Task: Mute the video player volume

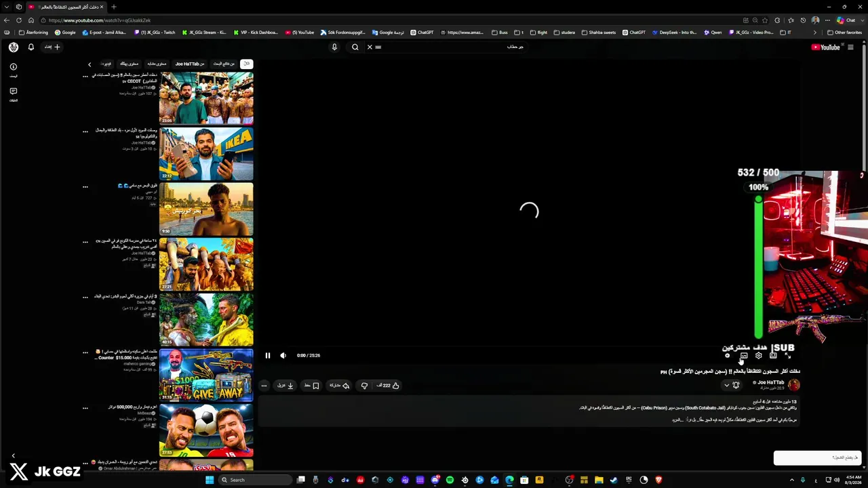Action: tap(283, 355)
